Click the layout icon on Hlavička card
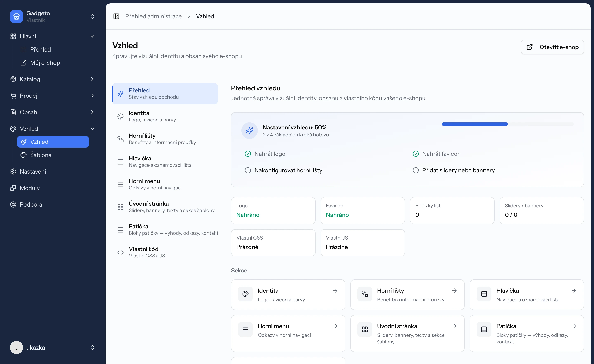 pyautogui.click(x=484, y=294)
